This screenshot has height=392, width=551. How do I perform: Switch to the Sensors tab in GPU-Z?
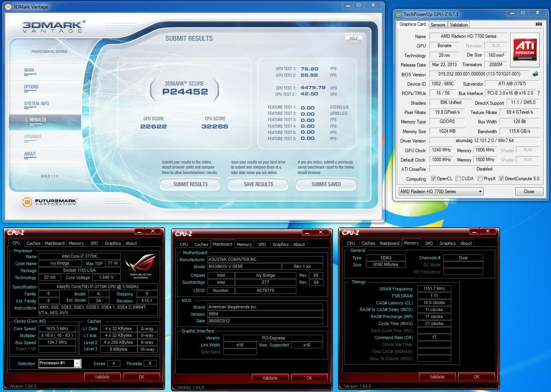point(438,25)
